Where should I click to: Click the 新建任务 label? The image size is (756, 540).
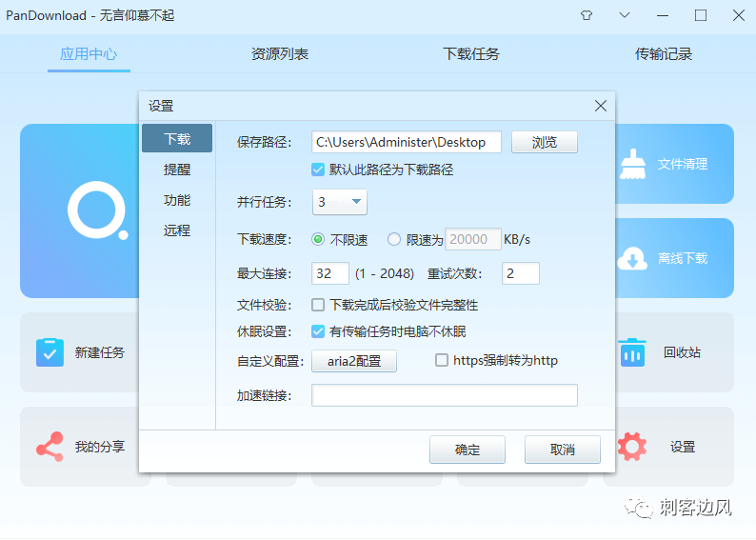pos(100,352)
